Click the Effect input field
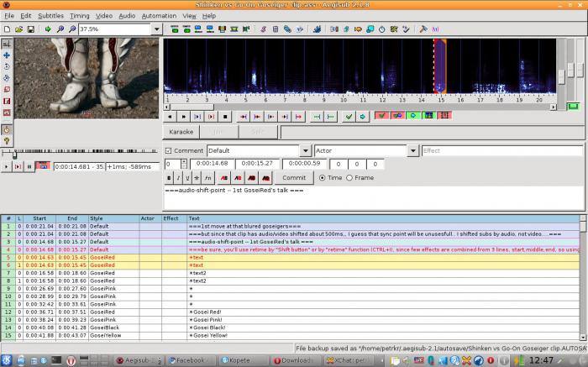Screen dimensions: 588x367 501,150
